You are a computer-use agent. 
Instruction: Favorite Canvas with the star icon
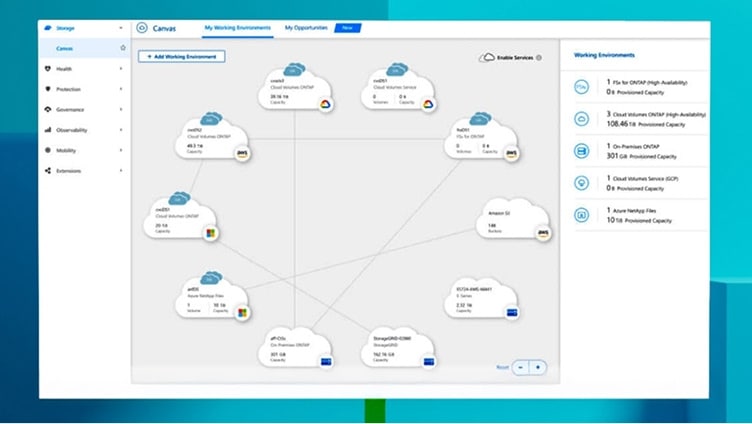pyautogui.click(x=123, y=47)
